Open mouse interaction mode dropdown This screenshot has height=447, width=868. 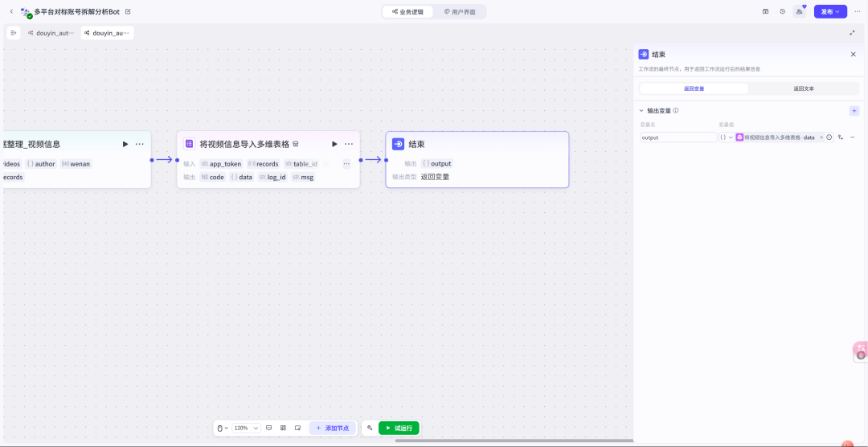click(x=222, y=429)
